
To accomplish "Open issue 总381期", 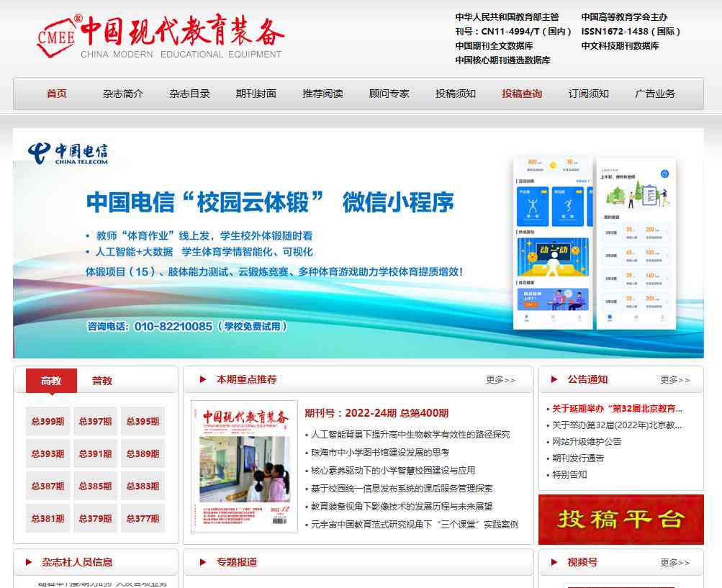I will pos(48,518).
